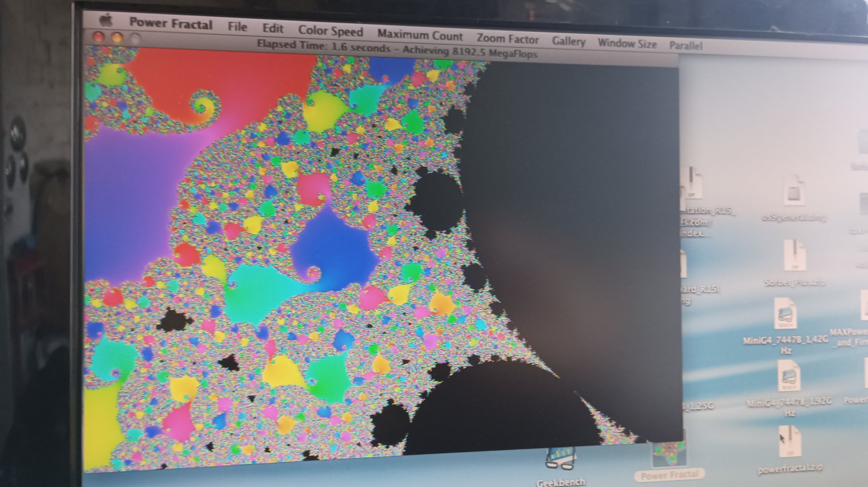Open the Power Fractal application menu

(171, 23)
